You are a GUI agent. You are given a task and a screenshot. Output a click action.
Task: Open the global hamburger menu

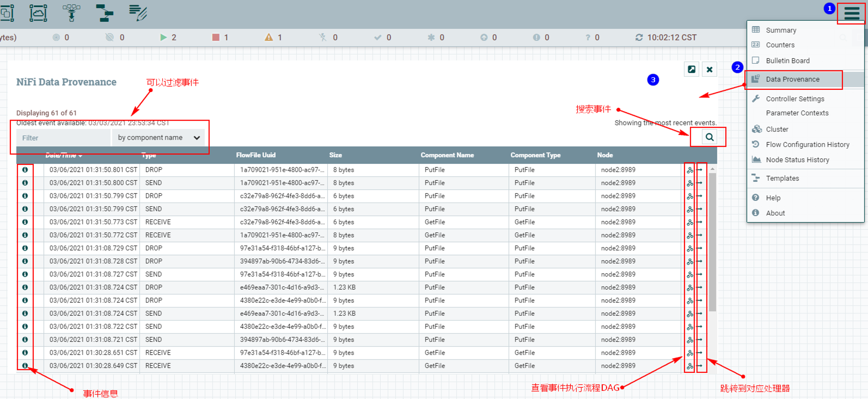pos(852,13)
